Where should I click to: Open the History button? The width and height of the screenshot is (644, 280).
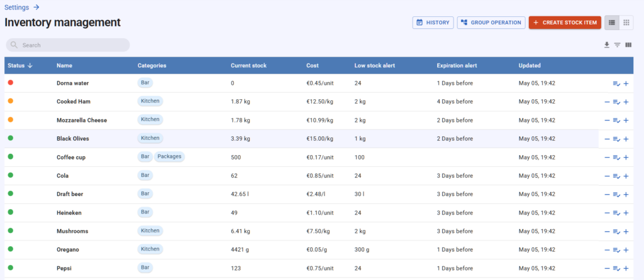[433, 23]
